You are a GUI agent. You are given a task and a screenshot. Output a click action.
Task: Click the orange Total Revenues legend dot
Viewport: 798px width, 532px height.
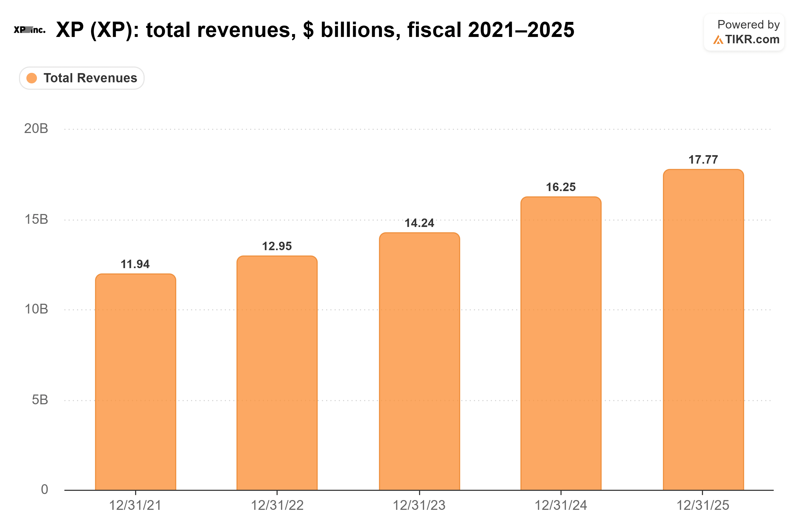click(32, 78)
